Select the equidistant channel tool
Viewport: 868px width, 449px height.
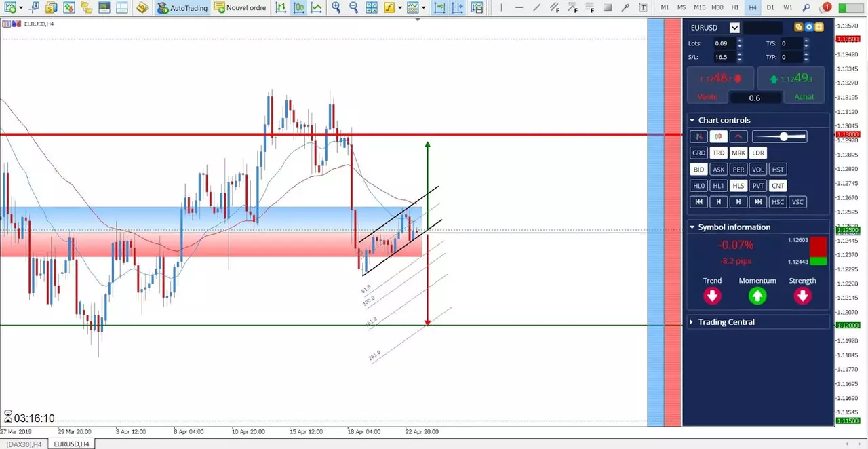554,7
